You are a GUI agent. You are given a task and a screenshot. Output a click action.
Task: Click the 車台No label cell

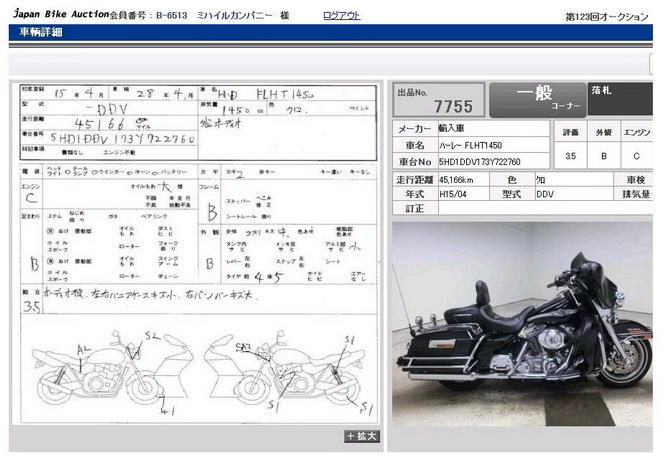click(415, 162)
